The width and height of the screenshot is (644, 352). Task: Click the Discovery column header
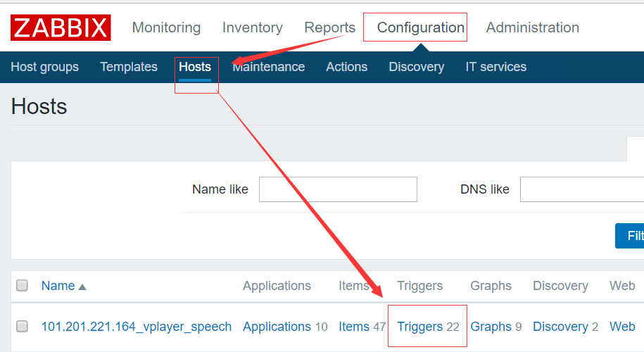tap(561, 285)
